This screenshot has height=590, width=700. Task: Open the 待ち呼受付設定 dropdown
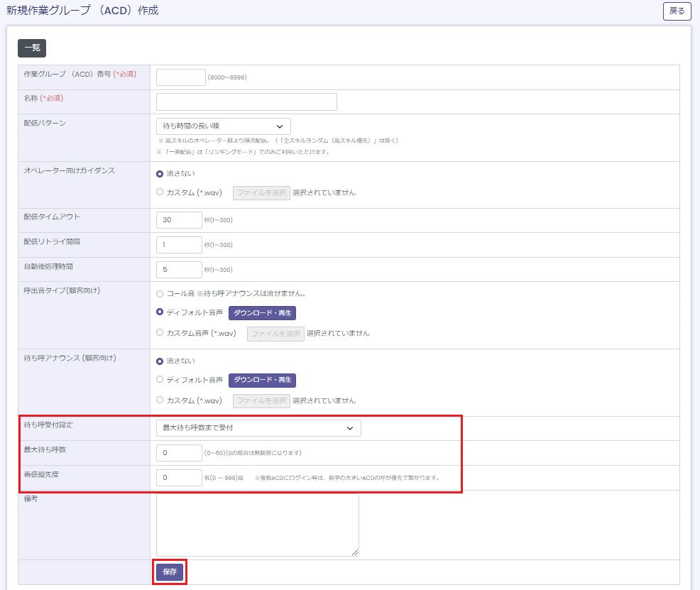pos(258,428)
